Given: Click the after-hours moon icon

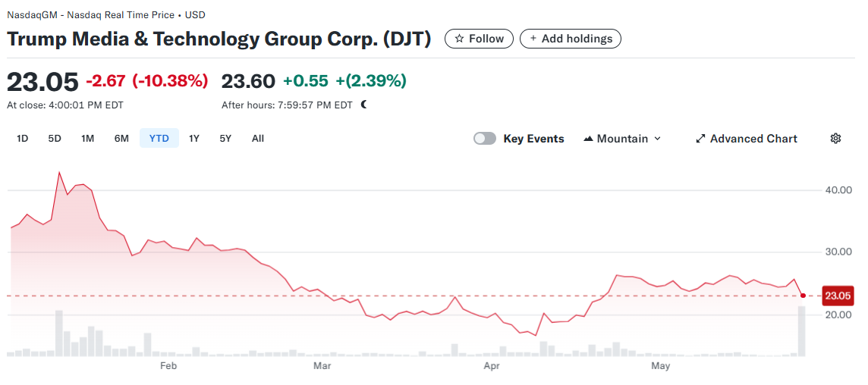Looking at the screenshot, I should [363, 105].
